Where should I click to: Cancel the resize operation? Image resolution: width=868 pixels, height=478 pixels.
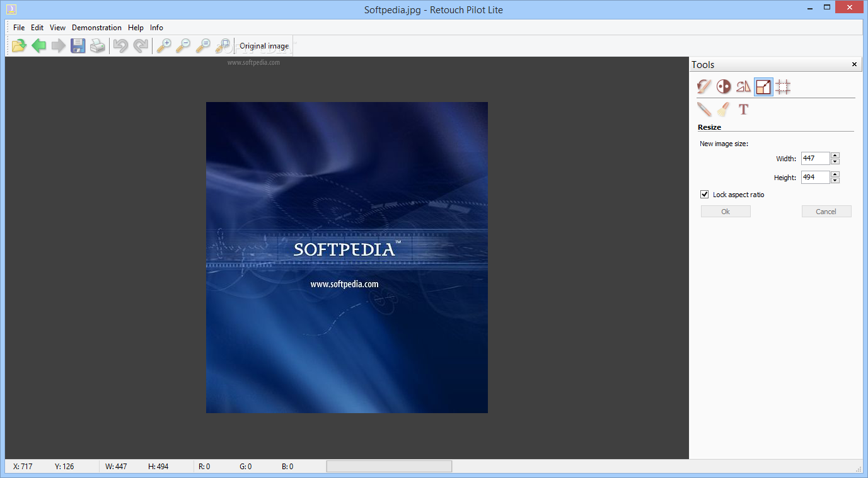826,212
